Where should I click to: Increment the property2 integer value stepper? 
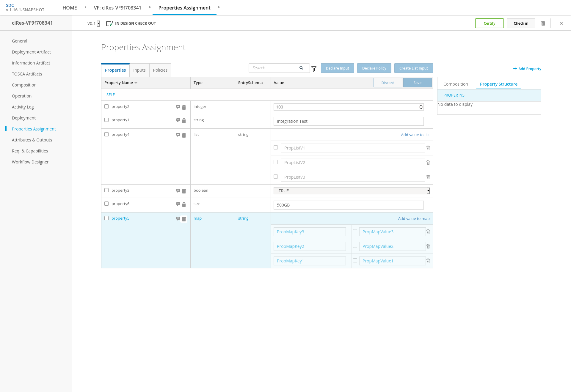421,105
